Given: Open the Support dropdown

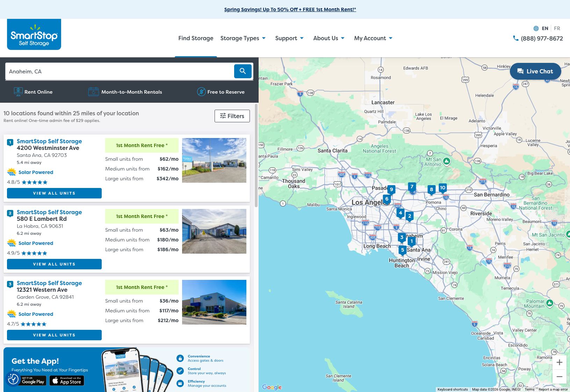Looking at the screenshot, I should (289, 38).
